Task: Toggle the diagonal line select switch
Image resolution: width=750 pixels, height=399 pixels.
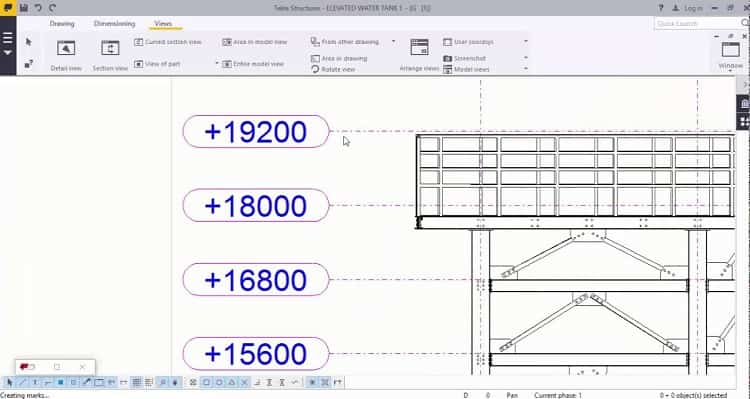Action: (22, 382)
